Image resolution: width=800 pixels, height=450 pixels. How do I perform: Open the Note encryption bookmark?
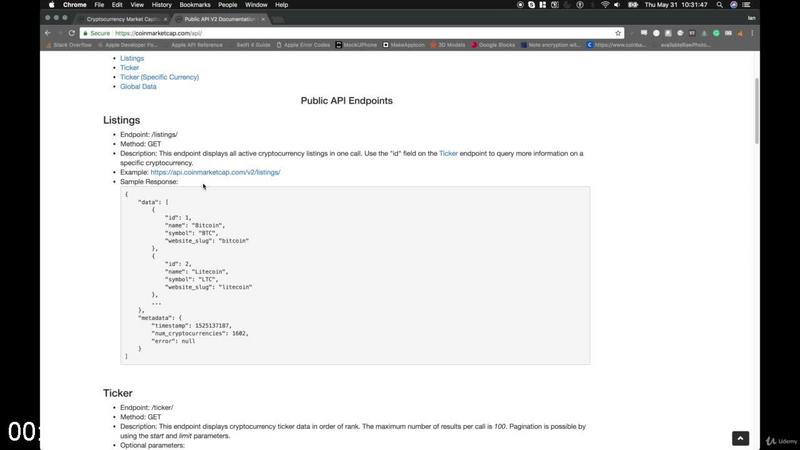[550, 45]
